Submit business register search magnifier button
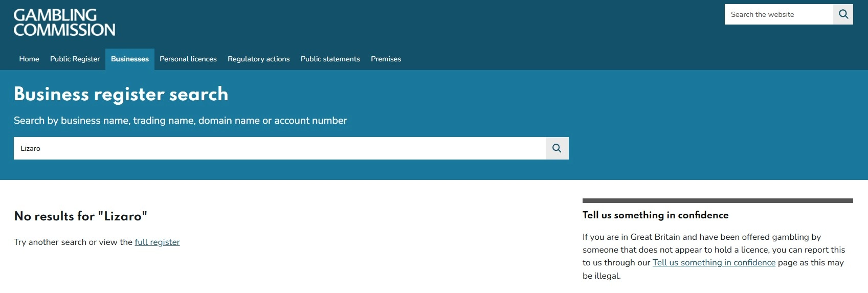Screen dimensions: 868x293 (557, 148)
